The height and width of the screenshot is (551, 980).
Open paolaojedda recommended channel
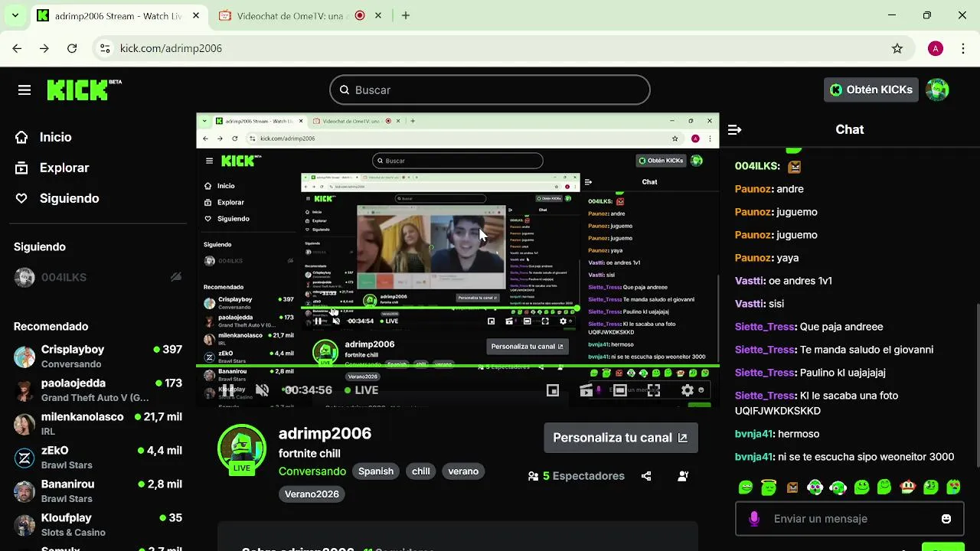(98, 390)
